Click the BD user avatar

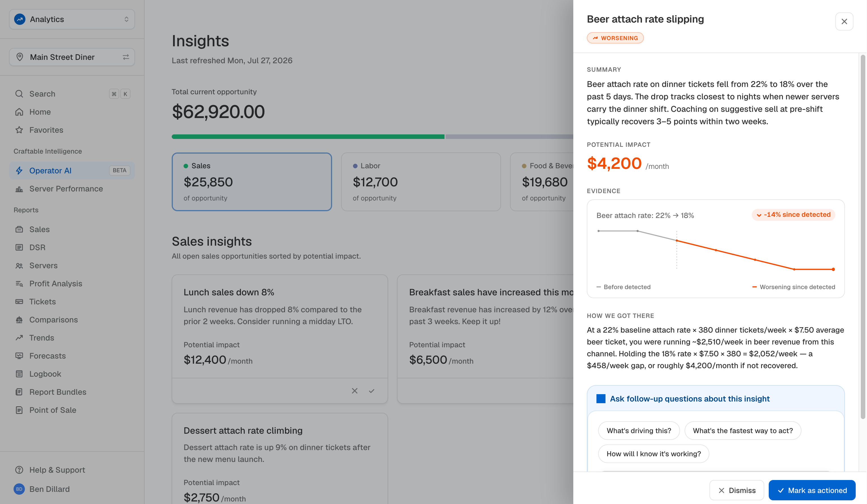point(19,489)
